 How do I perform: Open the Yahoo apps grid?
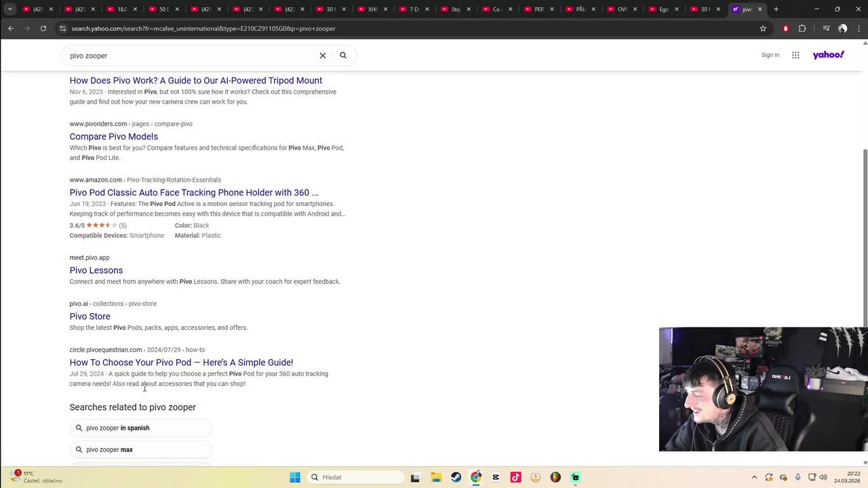pyautogui.click(x=795, y=55)
